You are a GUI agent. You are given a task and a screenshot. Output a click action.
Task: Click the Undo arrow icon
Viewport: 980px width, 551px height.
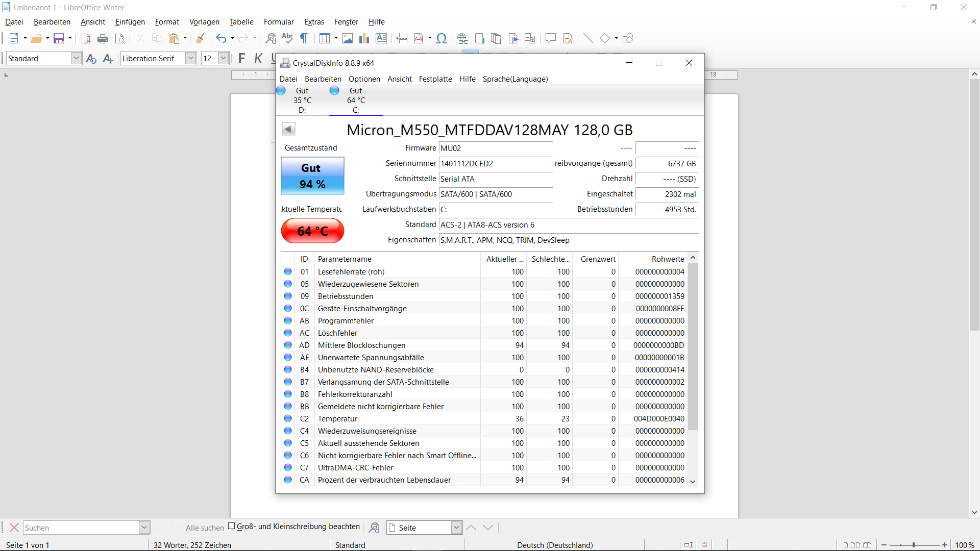221,38
